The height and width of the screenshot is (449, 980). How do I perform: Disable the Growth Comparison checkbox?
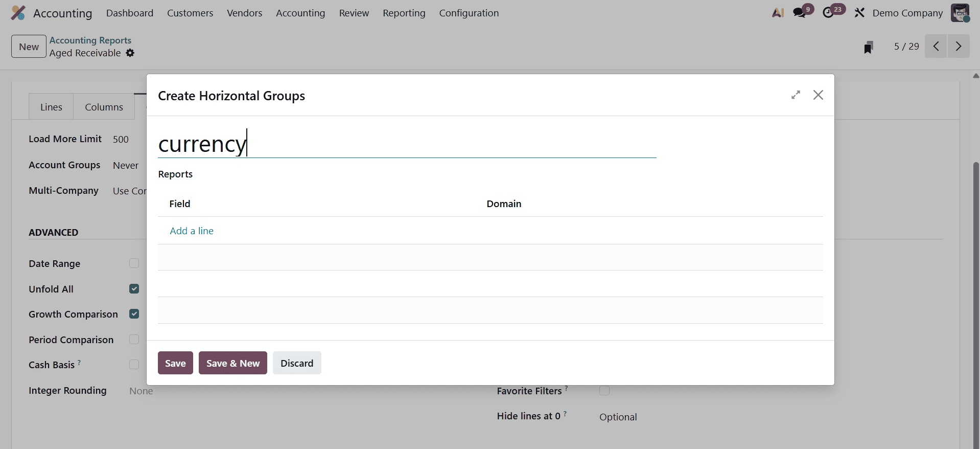(134, 314)
